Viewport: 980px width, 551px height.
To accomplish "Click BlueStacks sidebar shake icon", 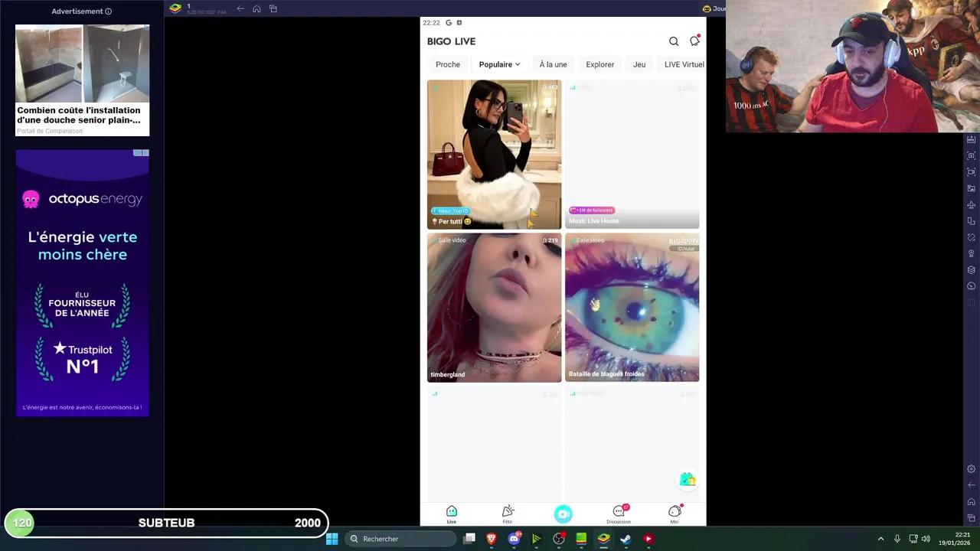I will [x=972, y=237].
